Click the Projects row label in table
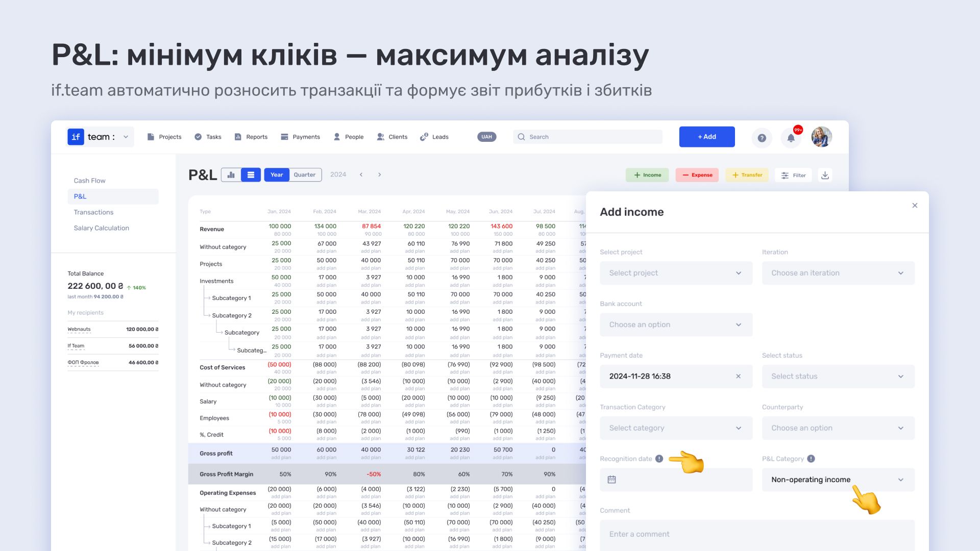Image resolution: width=980 pixels, height=551 pixels. [x=211, y=264]
